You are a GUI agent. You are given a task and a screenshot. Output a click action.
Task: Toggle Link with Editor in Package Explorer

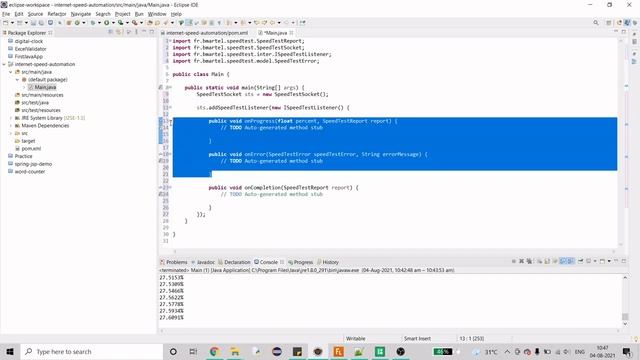119,32
